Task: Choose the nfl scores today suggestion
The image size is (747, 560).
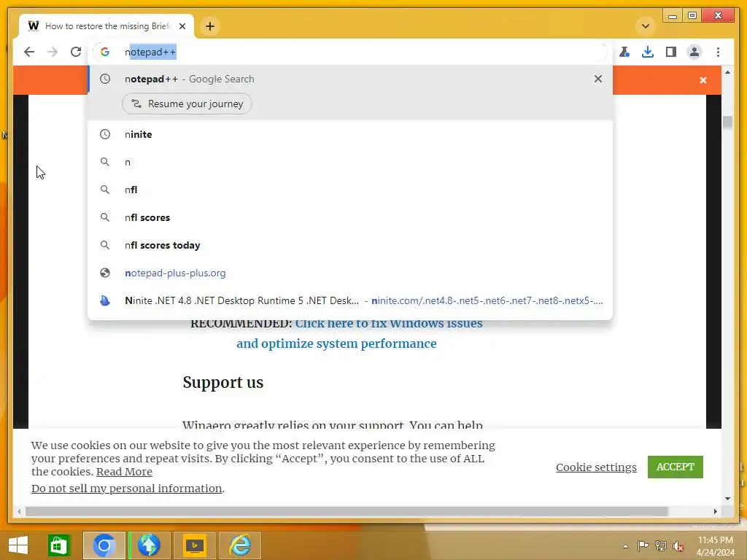Action: 350,245
